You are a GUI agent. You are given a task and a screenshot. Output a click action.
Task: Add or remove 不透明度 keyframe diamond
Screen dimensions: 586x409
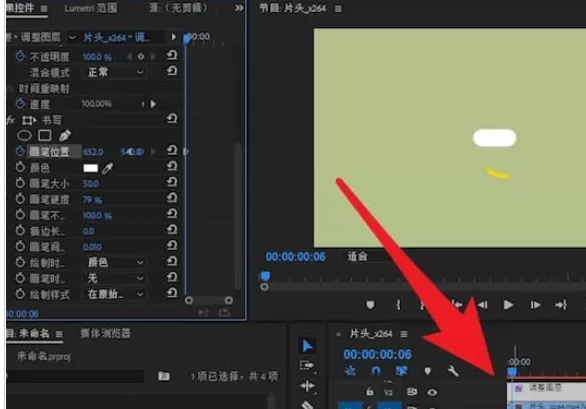click(141, 57)
